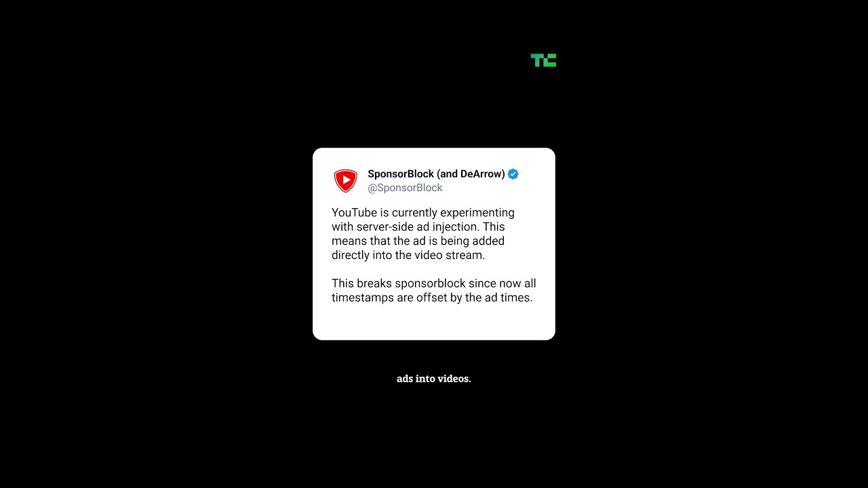Click the text means that the ad is being added
Viewport: 868px width, 488px height.
point(418,241)
